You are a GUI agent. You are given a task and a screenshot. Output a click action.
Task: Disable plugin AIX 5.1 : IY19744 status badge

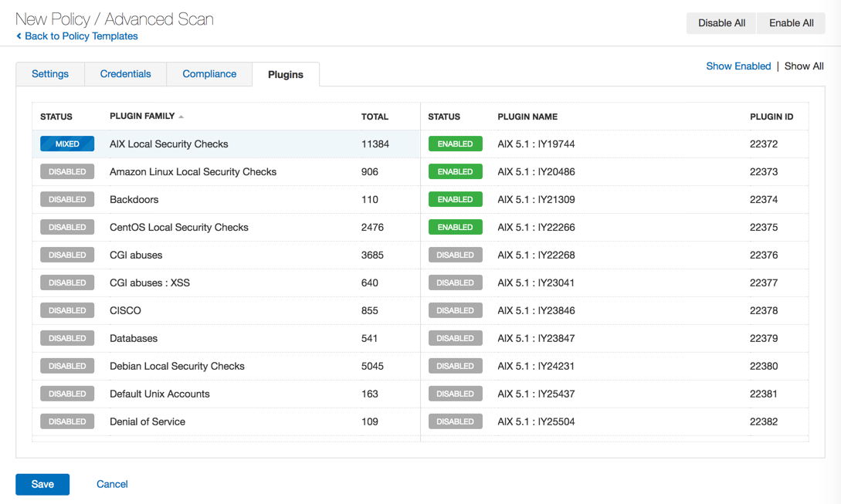tap(455, 144)
